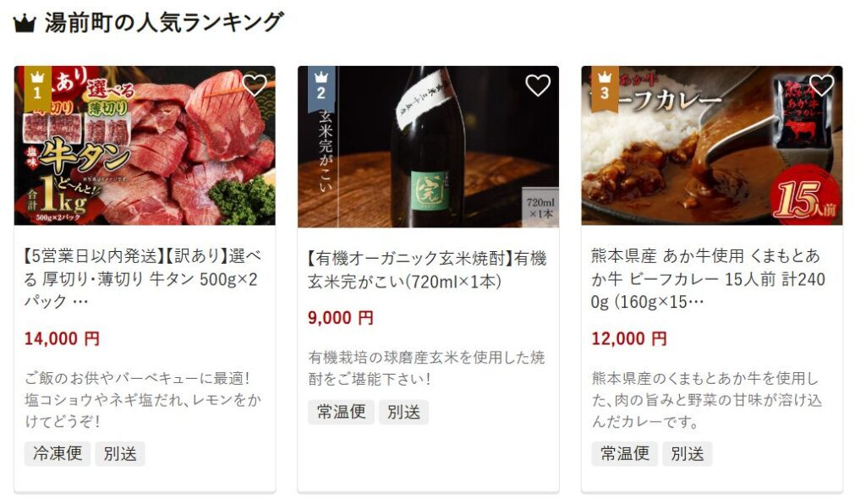Screen dimensions: 866x504
Task: Favorite the beef tongue item with the heart icon
Action: pyautogui.click(x=254, y=85)
